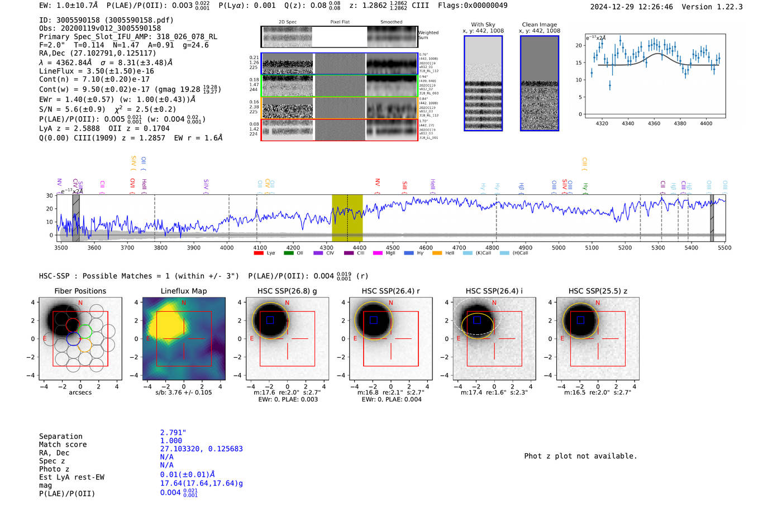Click the CIV purple legend swatch
This screenshot has height=532, width=782.
tap(318, 253)
